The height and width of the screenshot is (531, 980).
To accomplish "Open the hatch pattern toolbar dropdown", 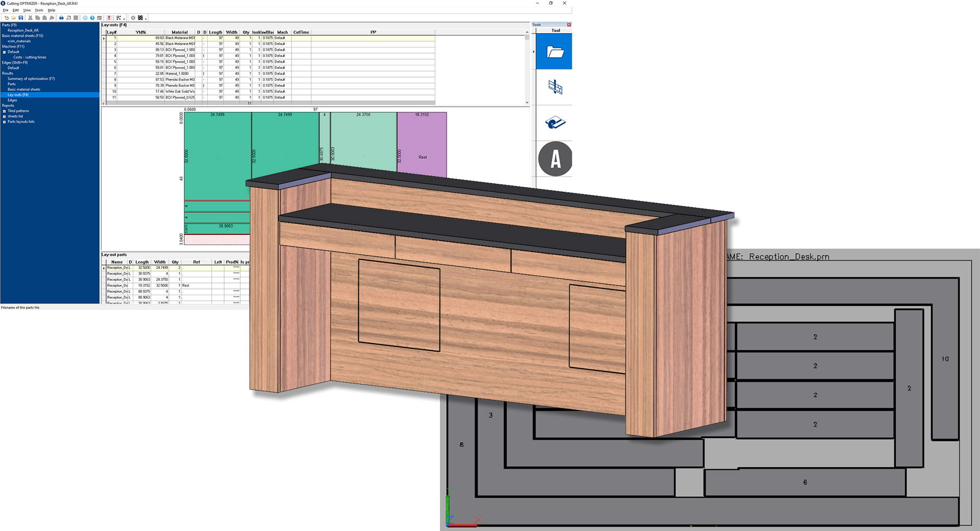I will (x=146, y=19).
